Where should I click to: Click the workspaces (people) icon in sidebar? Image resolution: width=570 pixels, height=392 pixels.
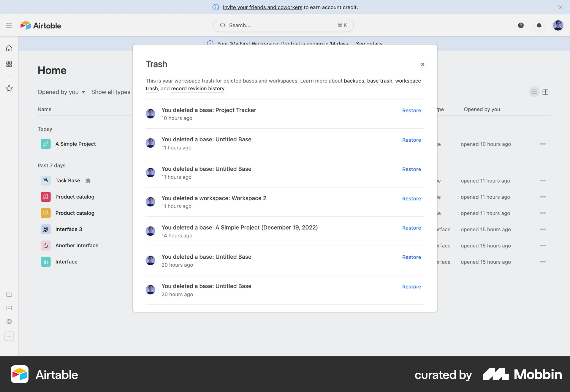coord(9,64)
